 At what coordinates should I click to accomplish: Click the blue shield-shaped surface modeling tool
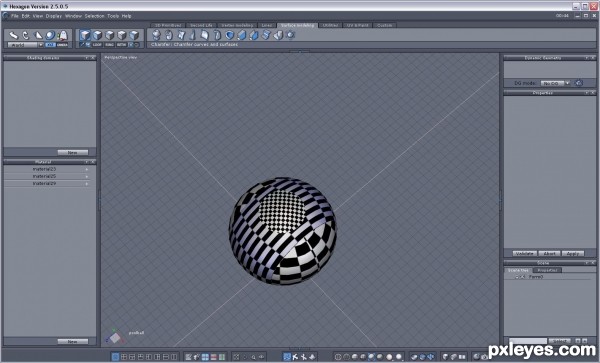tap(229, 35)
